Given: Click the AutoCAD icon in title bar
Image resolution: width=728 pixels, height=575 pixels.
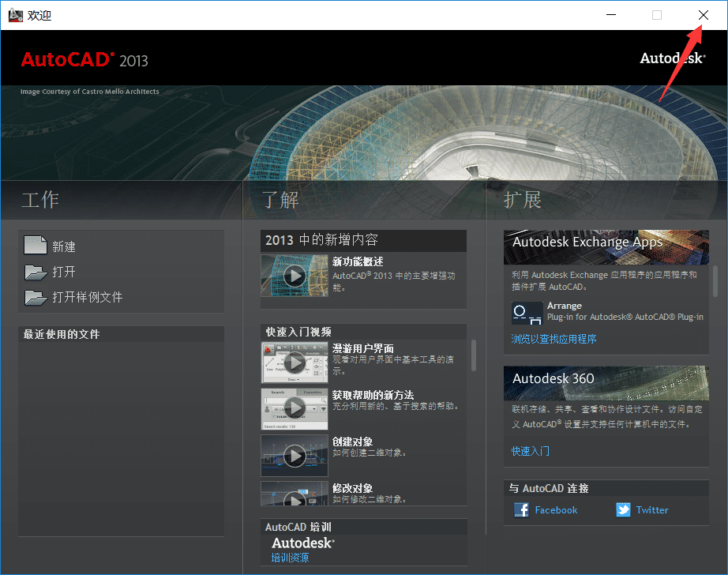Looking at the screenshot, I should pos(15,15).
